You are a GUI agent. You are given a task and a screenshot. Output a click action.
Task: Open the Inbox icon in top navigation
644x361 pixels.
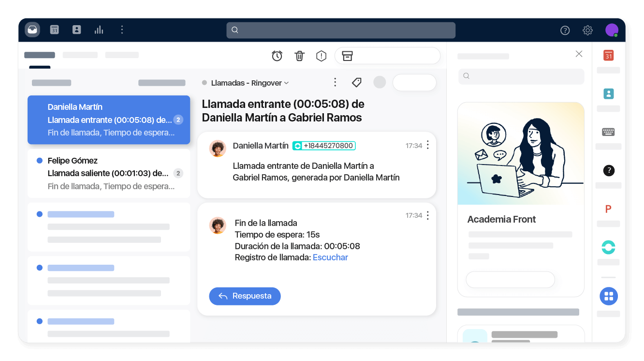[x=32, y=30]
